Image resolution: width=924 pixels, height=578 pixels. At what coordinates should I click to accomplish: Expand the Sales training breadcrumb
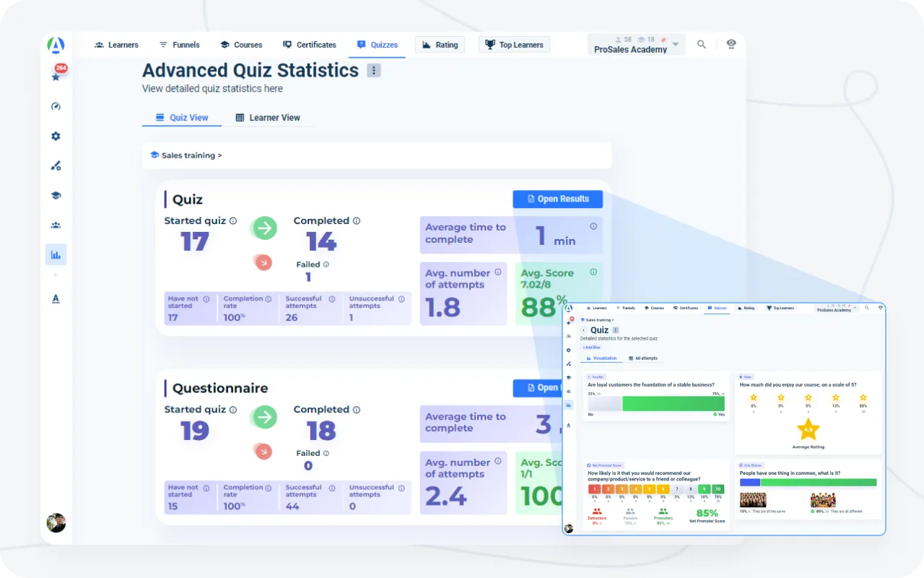tap(186, 155)
